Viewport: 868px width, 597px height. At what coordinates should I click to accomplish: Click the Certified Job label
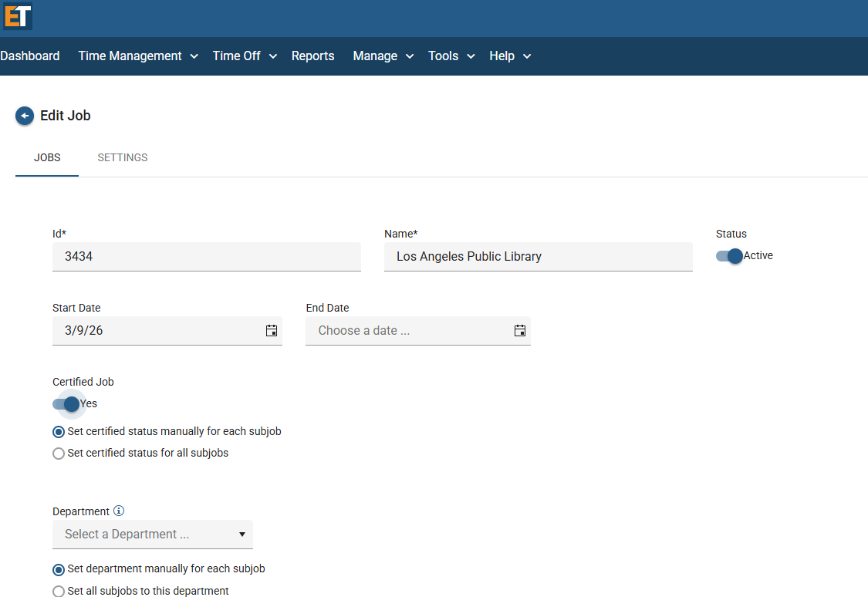pos(83,382)
